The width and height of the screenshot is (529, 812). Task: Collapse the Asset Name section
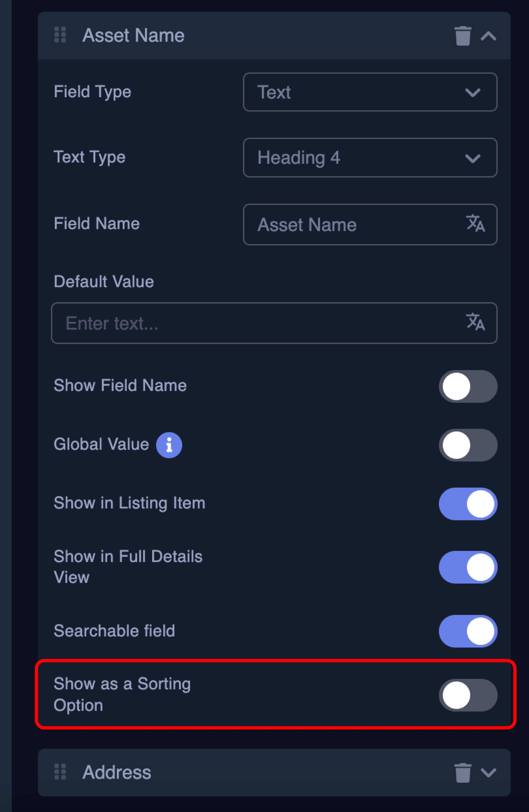pos(488,36)
